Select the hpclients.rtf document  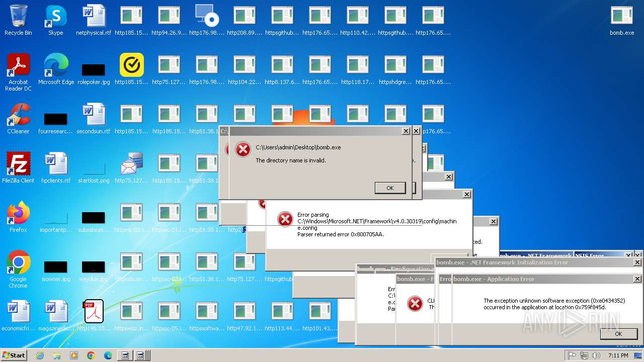coord(56,168)
